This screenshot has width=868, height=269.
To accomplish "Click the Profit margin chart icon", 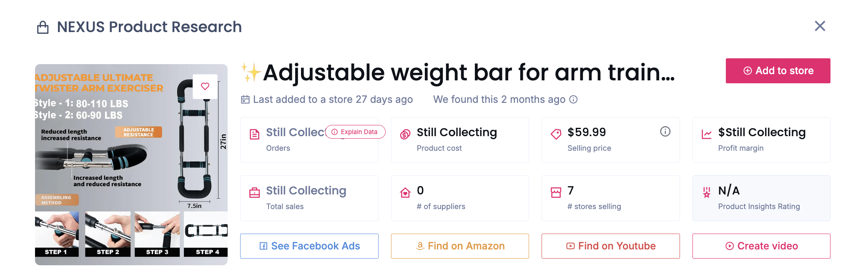I will (707, 134).
